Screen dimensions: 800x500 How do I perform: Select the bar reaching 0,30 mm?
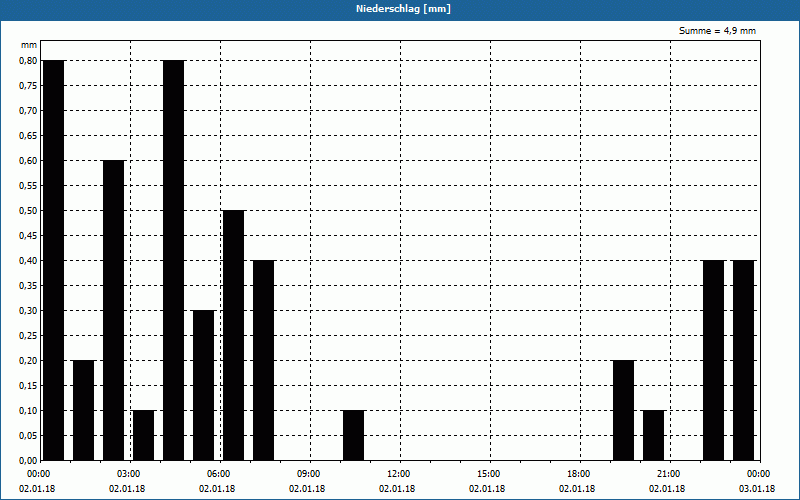(x=204, y=385)
